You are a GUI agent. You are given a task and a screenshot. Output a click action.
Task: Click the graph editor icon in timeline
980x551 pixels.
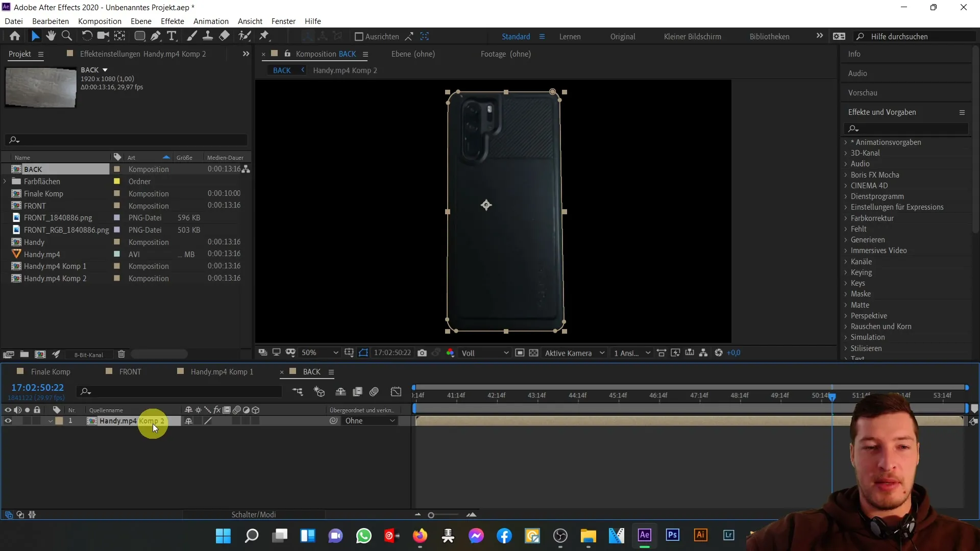(396, 392)
